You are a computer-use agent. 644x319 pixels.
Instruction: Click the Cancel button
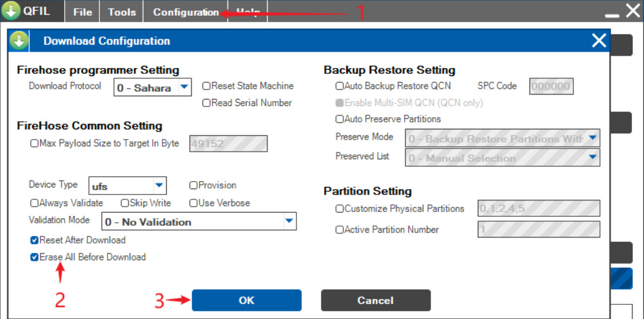(x=375, y=301)
